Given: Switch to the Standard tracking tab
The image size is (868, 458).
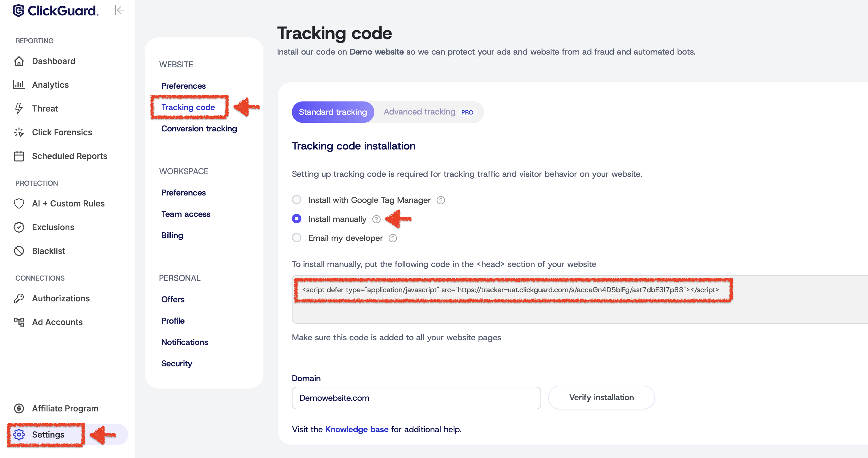Looking at the screenshot, I should click(x=333, y=112).
